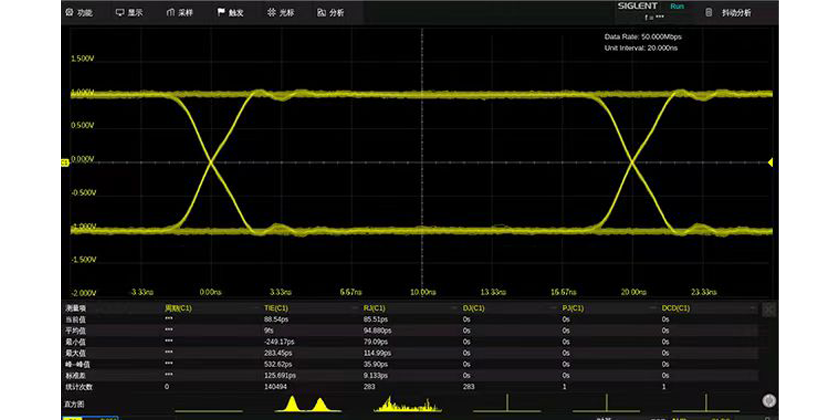Viewport: 840px width, 420px height.
Task: Click the SIGLENT logo
Action: (x=638, y=6)
